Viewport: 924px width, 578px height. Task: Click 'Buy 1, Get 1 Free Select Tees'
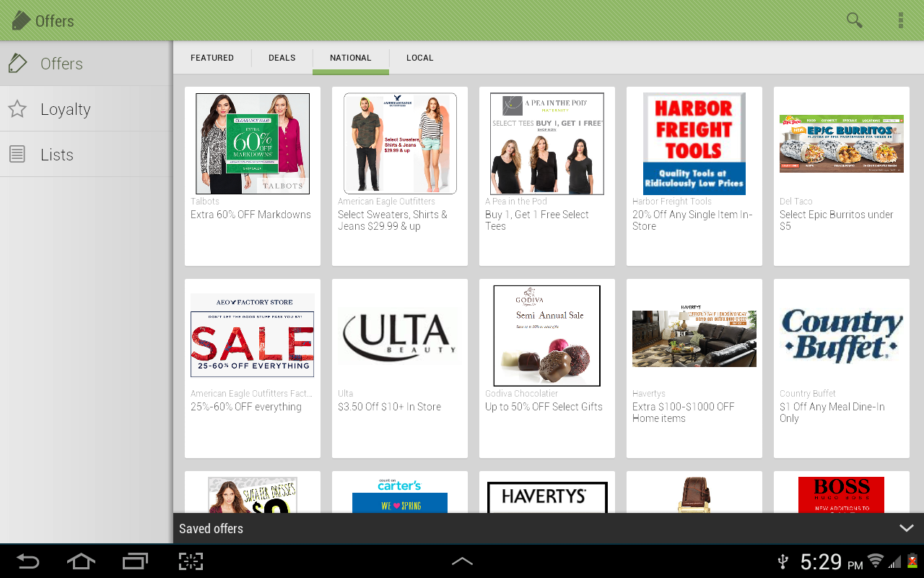point(537,220)
